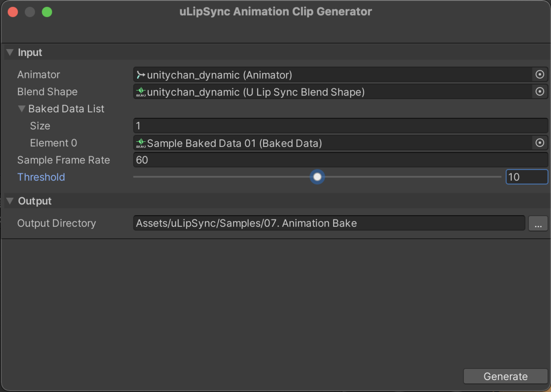Open object picker for Element 0 field
Screen dimensions: 551x392
540,143
